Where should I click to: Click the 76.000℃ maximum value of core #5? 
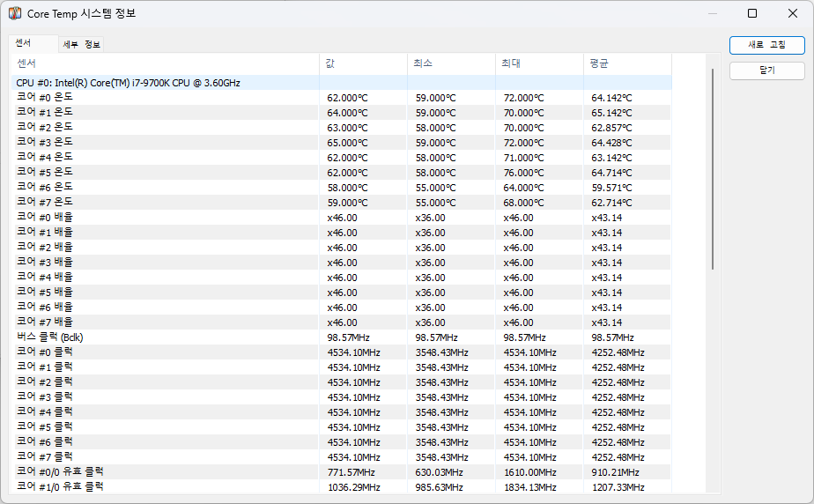pos(524,173)
